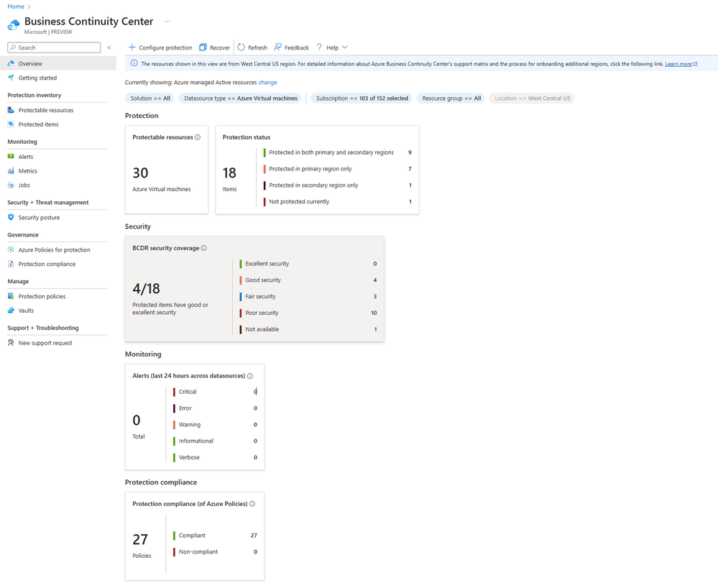Screen dimensions: 718x588
Task: Click the Protection policies icon
Action: (11, 296)
